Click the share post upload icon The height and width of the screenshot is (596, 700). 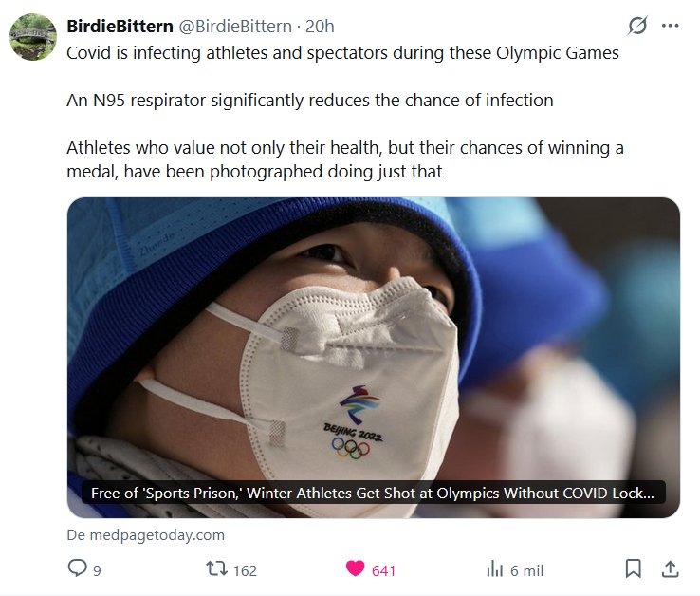point(669,568)
